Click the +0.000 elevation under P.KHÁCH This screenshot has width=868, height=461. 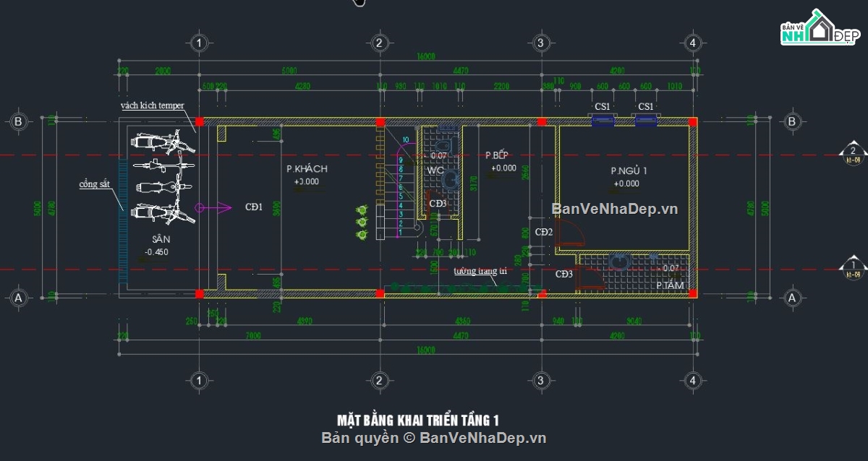(x=307, y=181)
